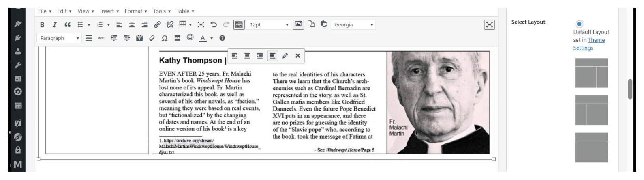The width and height of the screenshot is (644, 180).
Task: Click the undo arrow
Action: click(x=214, y=25)
